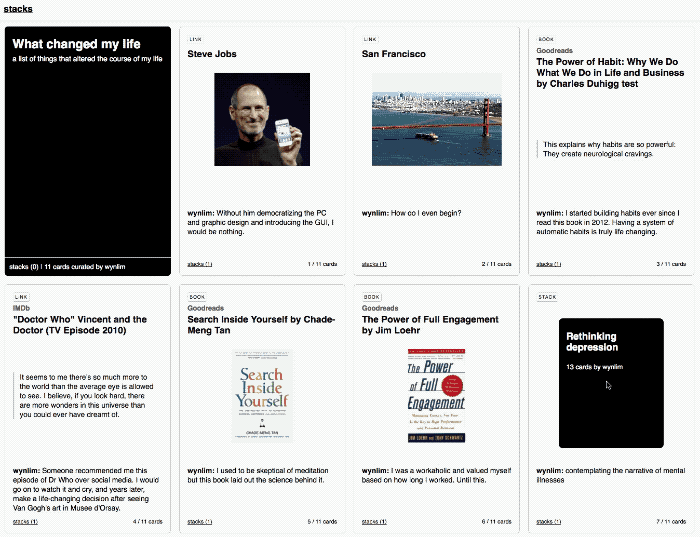Click the San Francisco card title
This screenshot has width=700, height=537.
(394, 54)
